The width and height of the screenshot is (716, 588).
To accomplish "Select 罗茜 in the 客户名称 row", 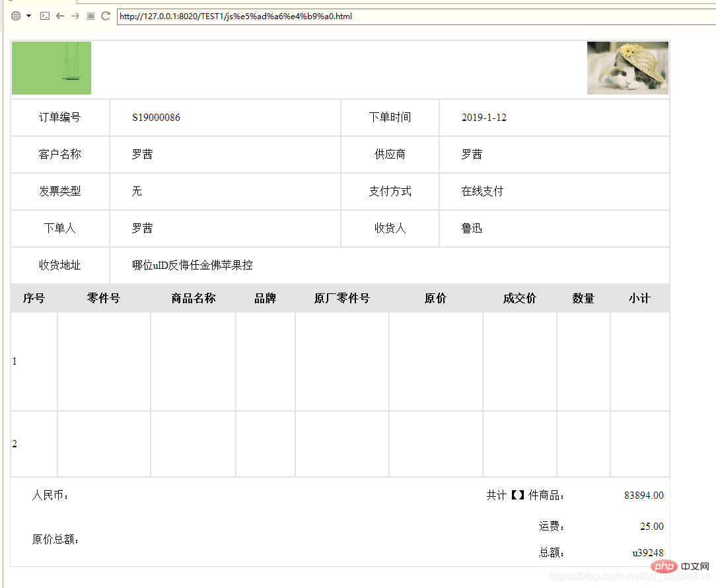I will click(143, 155).
